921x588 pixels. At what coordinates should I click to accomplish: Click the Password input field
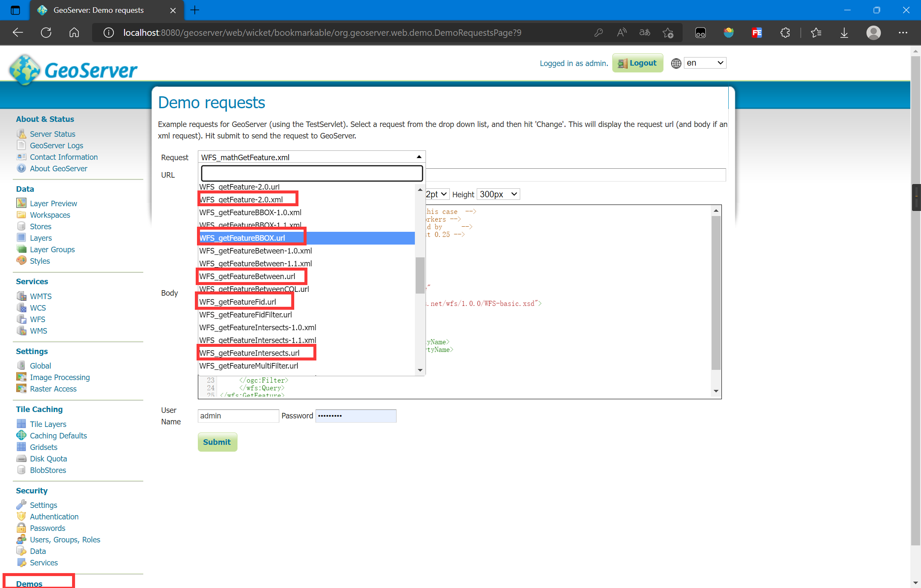point(356,416)
